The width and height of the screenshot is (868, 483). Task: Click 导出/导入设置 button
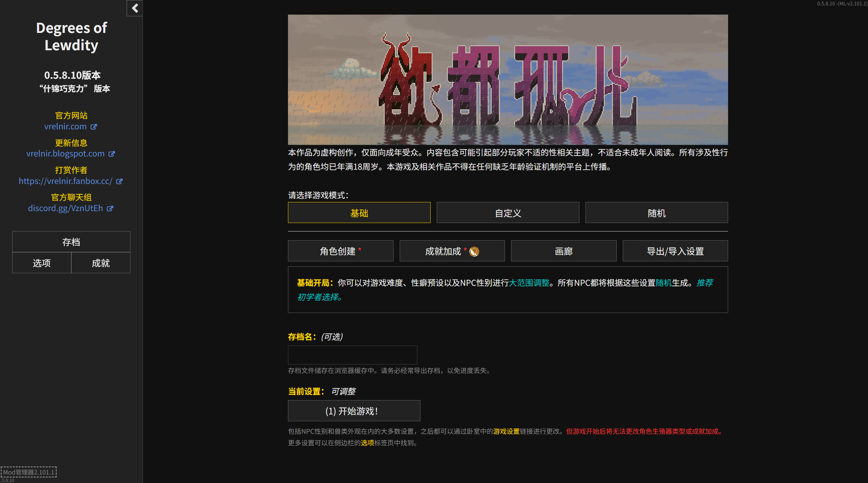675,251
